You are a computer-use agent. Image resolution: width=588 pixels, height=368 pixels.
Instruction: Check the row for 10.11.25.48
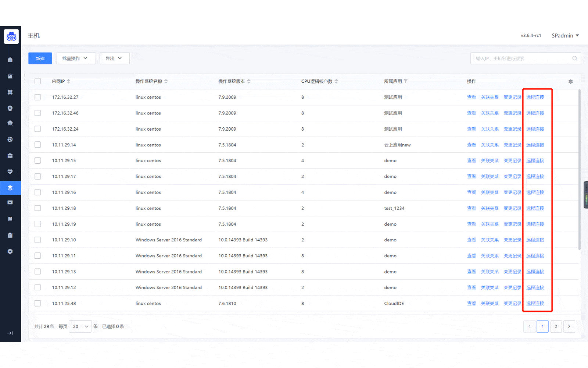[x=38, y=303]
